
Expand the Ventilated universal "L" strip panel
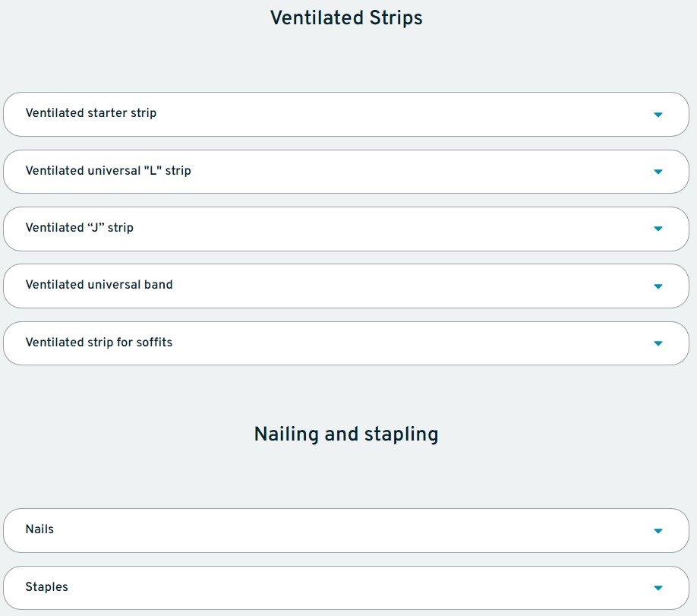click(x=345, y=172)
